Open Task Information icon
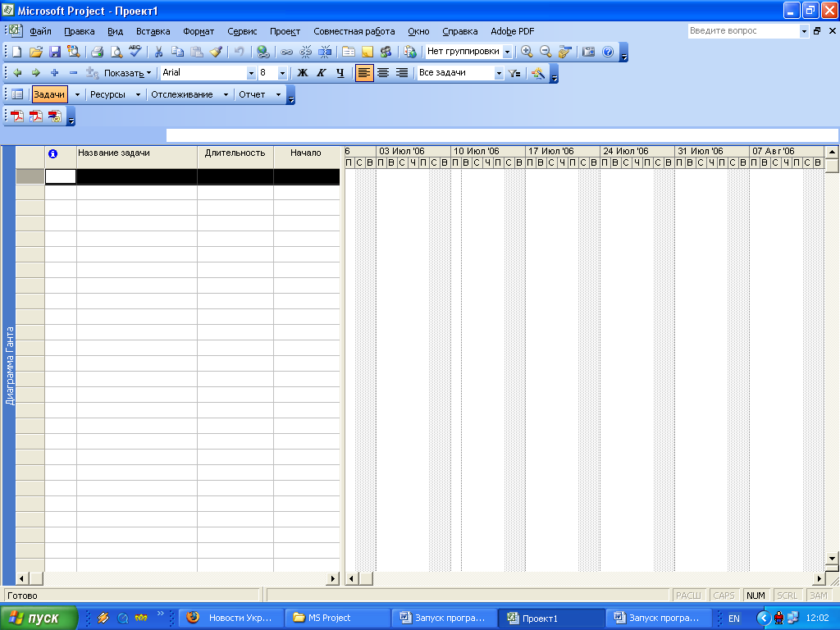The width and height of the screenshot is (840, 630). coord(348,52)
